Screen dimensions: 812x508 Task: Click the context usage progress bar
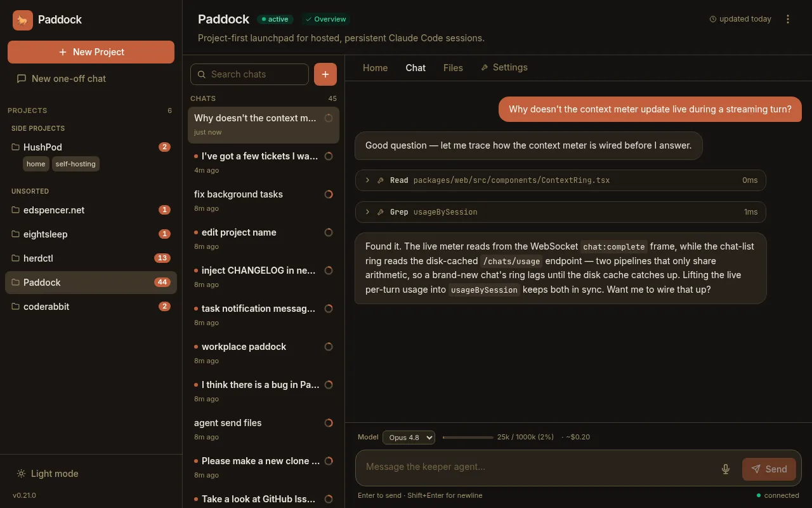click(x=468, y=438)
